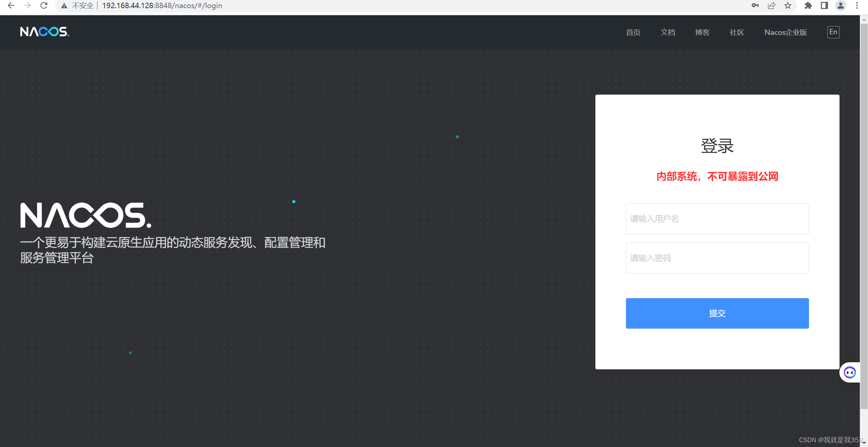Open Nacos企业版 navigation link
868x447 pixels.
click(786, 32)
